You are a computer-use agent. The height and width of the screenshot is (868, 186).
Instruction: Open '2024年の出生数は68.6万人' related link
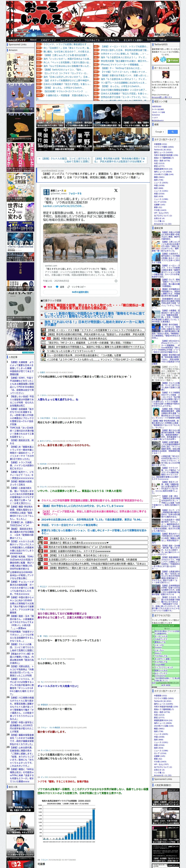coord(92,520)
